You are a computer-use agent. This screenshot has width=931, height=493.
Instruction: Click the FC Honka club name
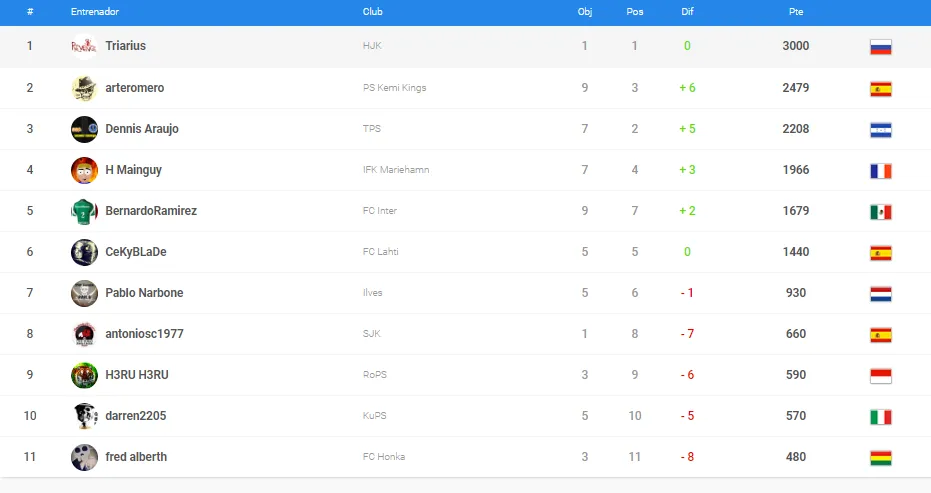(384, 457)
